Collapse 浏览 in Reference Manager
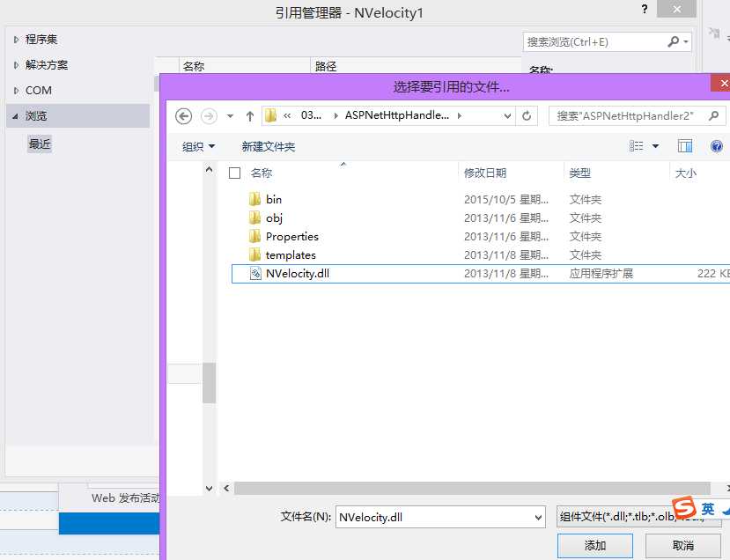This screenshot has height=560, width=730. click(x=15, y=116)
